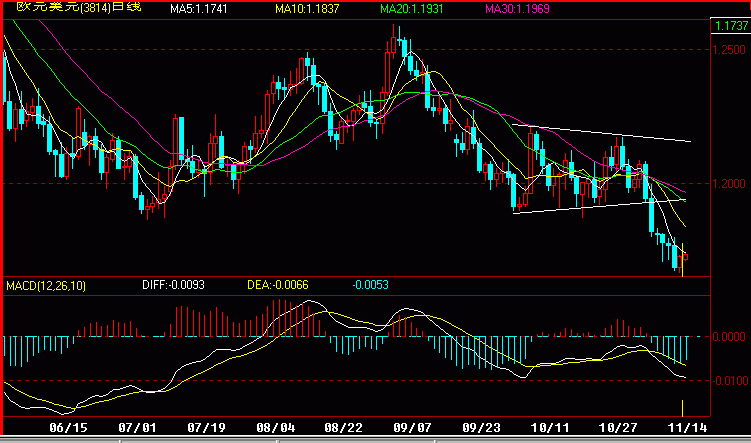
Task: Click the -0.0100 MACD axis label
Action: coord(730,381)
